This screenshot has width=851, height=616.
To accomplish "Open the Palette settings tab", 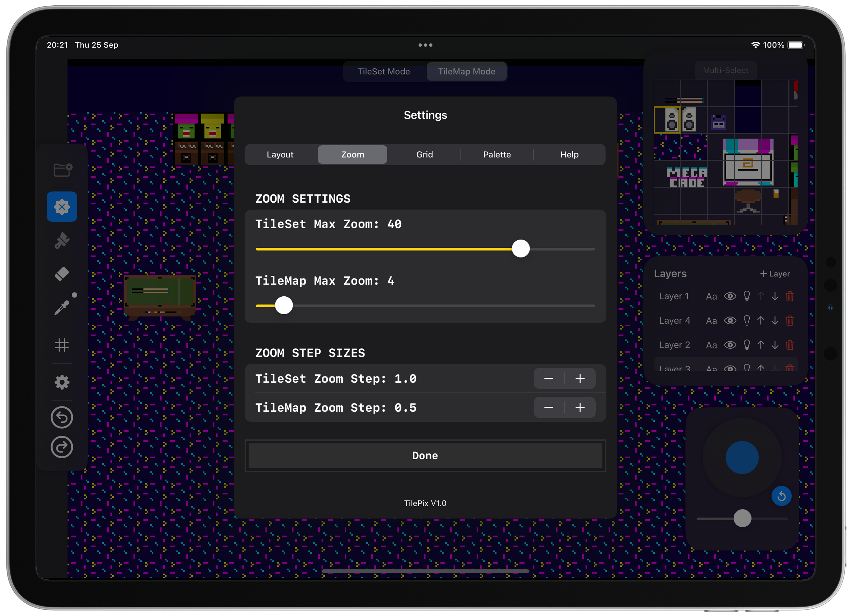I will pyautogui.click(x=497, y=154).
